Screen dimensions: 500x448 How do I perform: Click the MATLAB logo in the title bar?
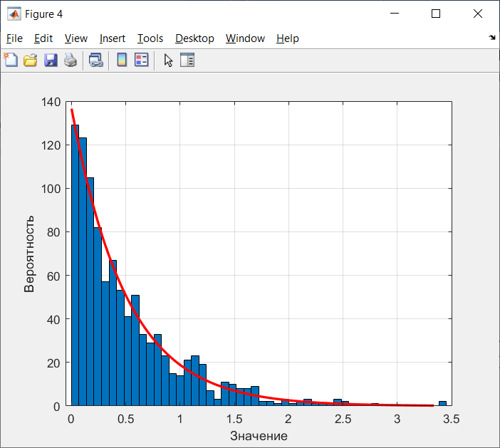coord(14,14)
